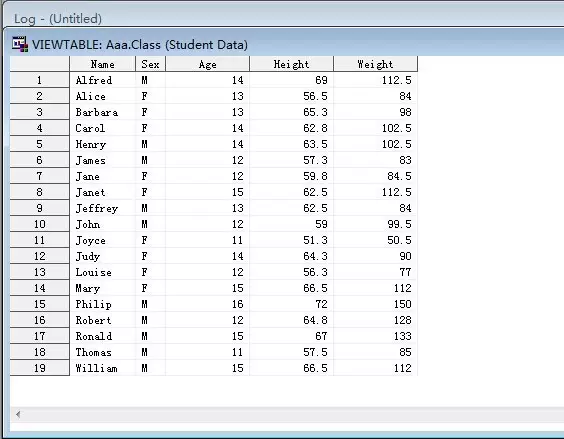
Task: Activate the Log (Untitled) window title
Action: (x=58, y=18)
